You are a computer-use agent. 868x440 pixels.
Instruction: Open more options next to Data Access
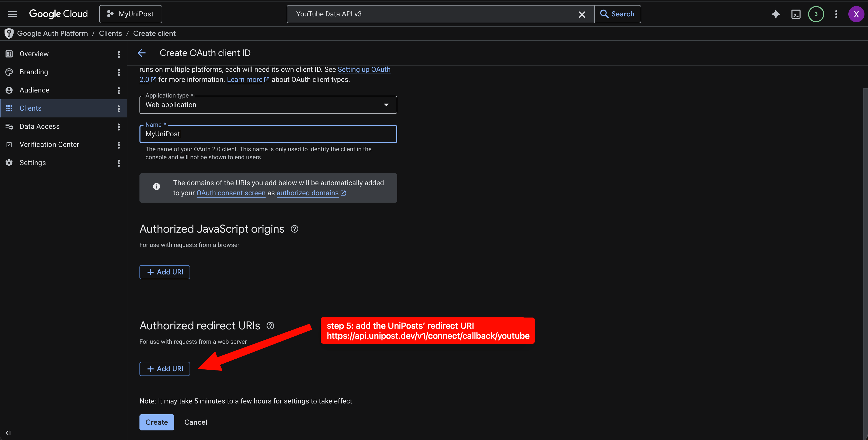119,127
